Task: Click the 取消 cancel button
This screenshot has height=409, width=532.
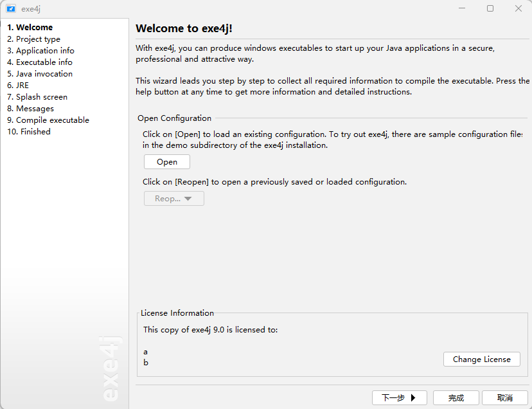Action: 505,397
